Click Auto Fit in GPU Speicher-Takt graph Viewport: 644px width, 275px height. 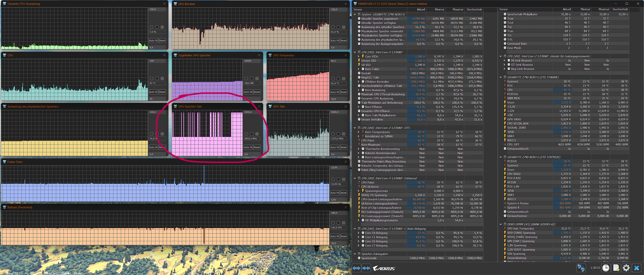pos(248,147)
